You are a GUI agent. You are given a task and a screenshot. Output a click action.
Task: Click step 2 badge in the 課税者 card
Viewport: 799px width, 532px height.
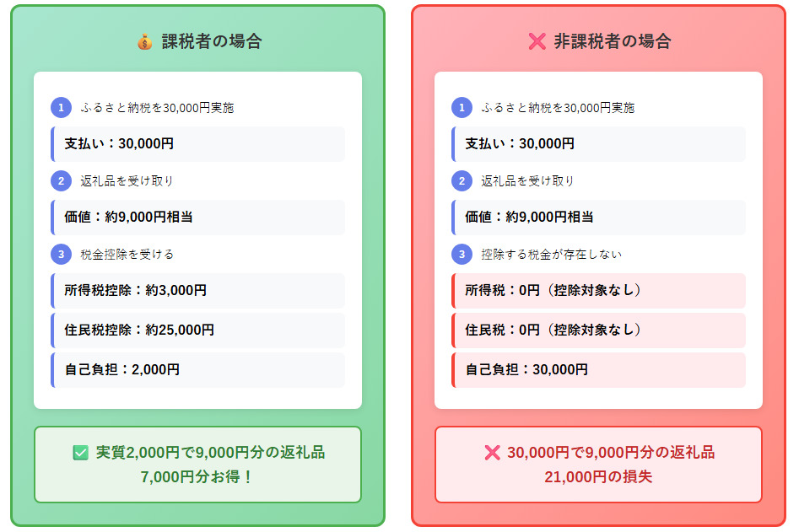pos(61,181)
